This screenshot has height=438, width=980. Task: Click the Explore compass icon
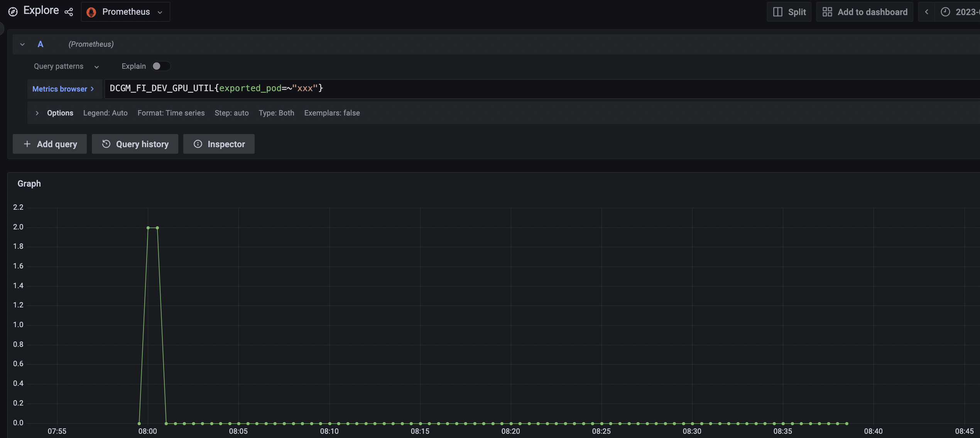[13, 12]
